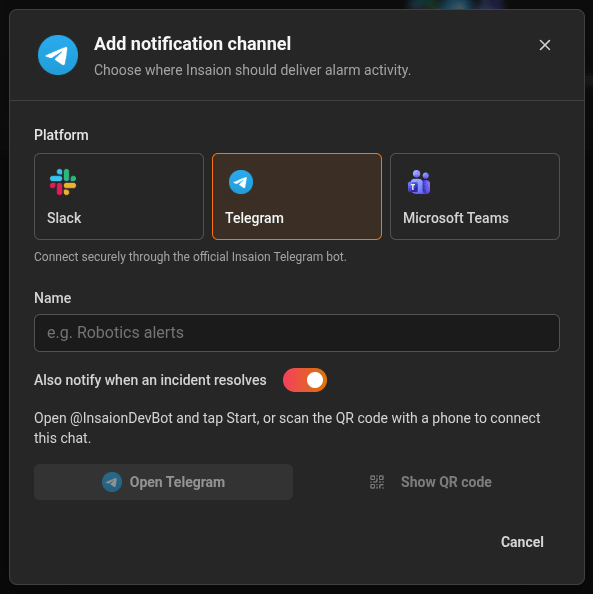Click the 'Name' field label
The image size is (593, 594).
53,298
